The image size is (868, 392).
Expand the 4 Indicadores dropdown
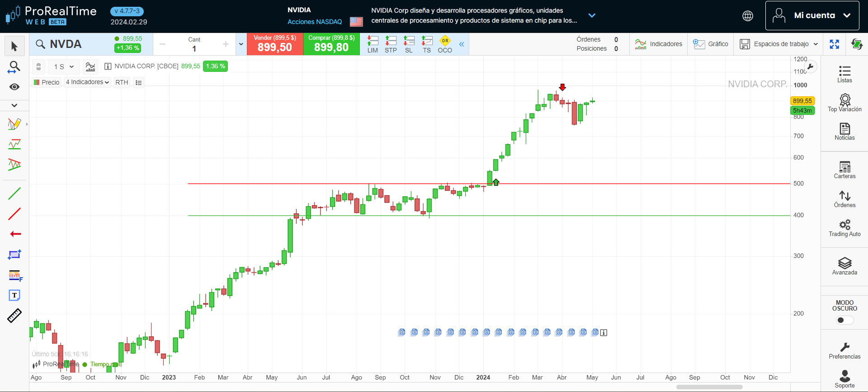[87, 82]
